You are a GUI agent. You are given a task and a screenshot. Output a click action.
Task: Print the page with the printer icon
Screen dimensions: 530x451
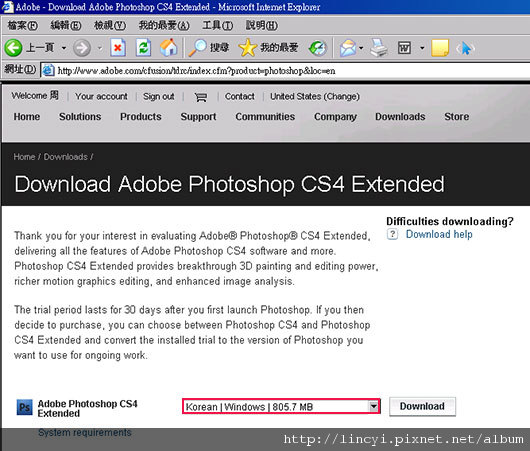379,48
